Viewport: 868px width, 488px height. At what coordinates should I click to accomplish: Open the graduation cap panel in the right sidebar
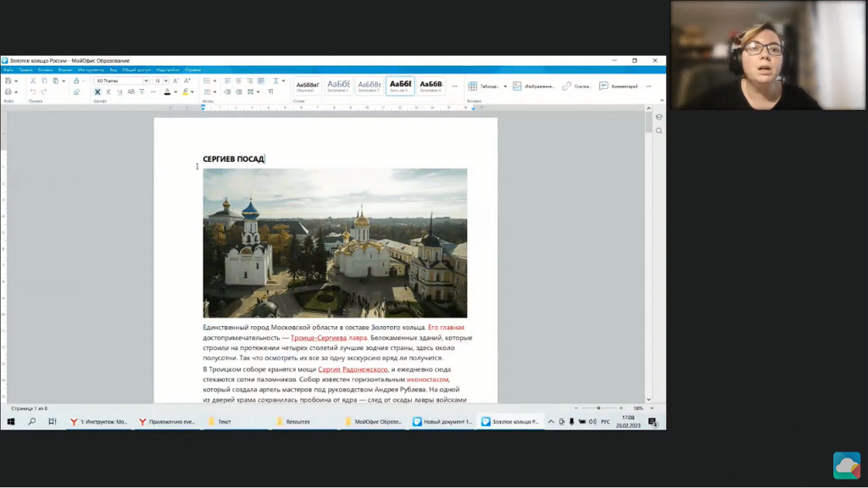click(x=659, y=117)
